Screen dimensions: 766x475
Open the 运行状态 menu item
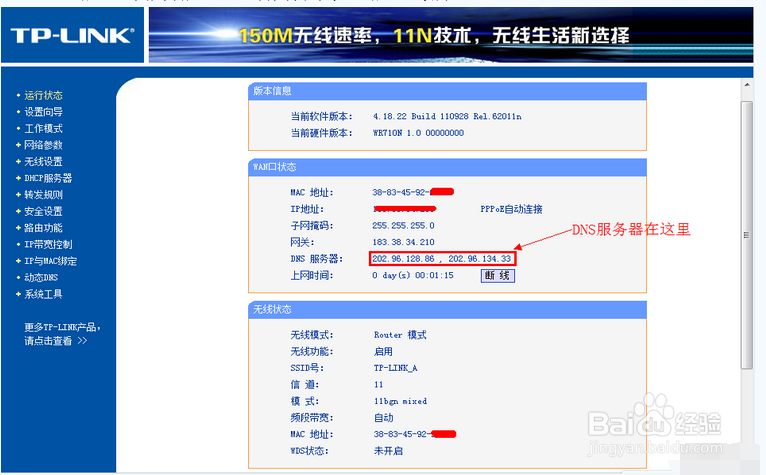43,95
